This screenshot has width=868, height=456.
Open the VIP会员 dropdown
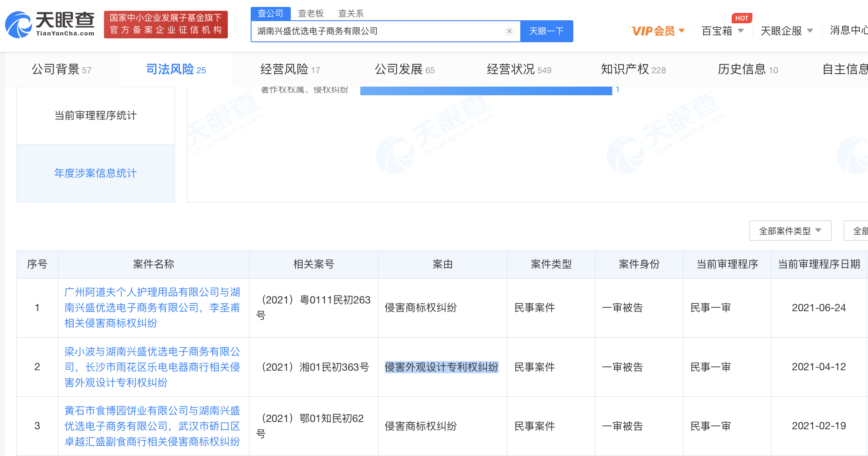click(658, 31)
